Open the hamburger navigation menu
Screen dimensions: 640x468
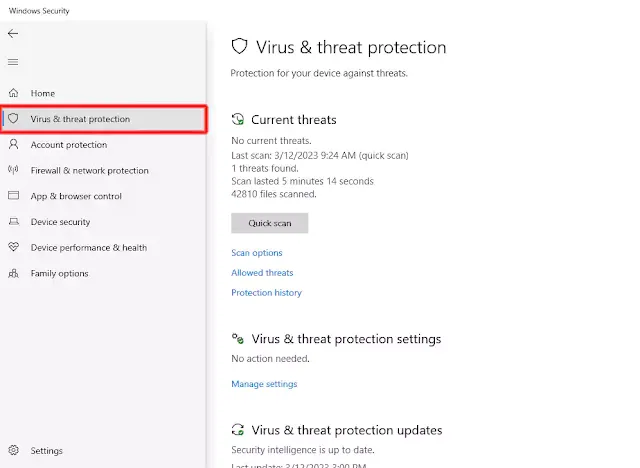13,62
